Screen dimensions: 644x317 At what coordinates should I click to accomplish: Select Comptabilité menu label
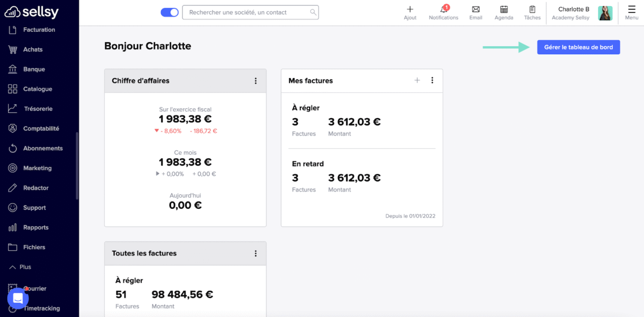pyautogui.click(x=41, y=129)
